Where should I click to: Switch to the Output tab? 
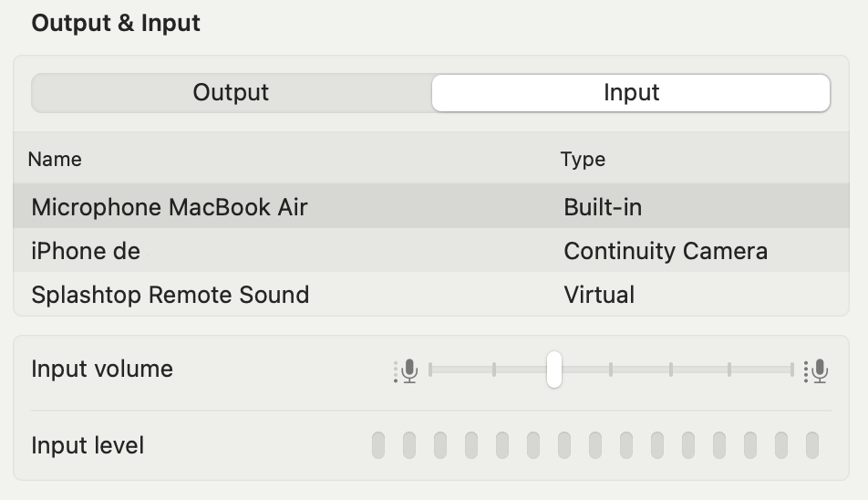(232, 92)
